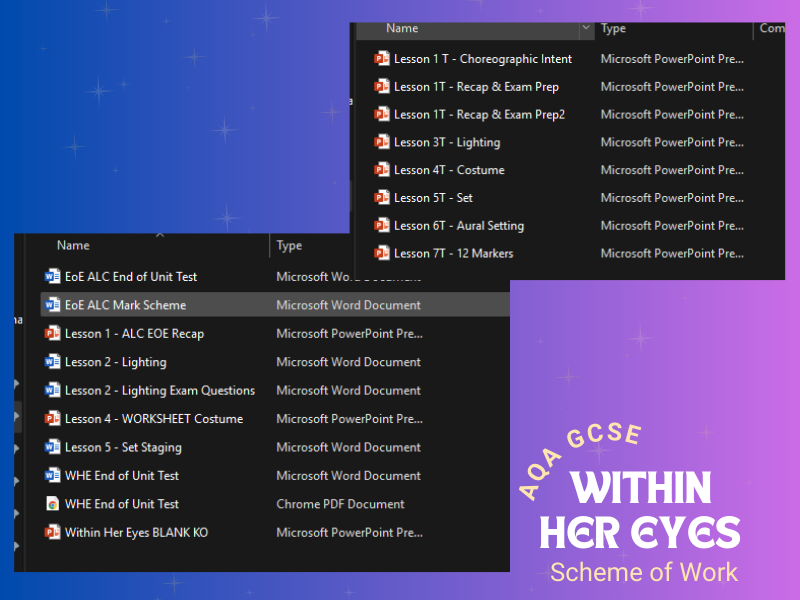Click PowerPoint icon for Lesson 7T - 12 Markers
This screenshot has height=600, width=800.
point(381,253)
